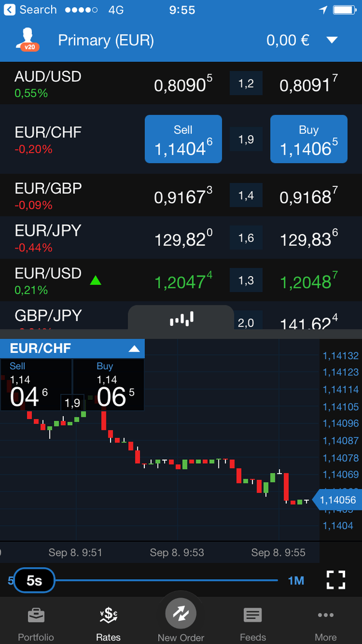Tap AUD/USD sell price 0,8090
Viewport: 362px width, 644px height.
(183, 84)
